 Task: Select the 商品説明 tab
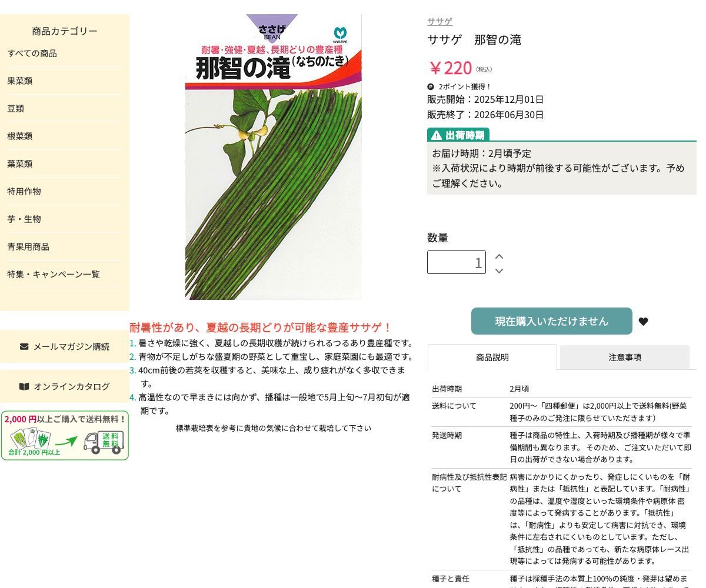point(492,357)
